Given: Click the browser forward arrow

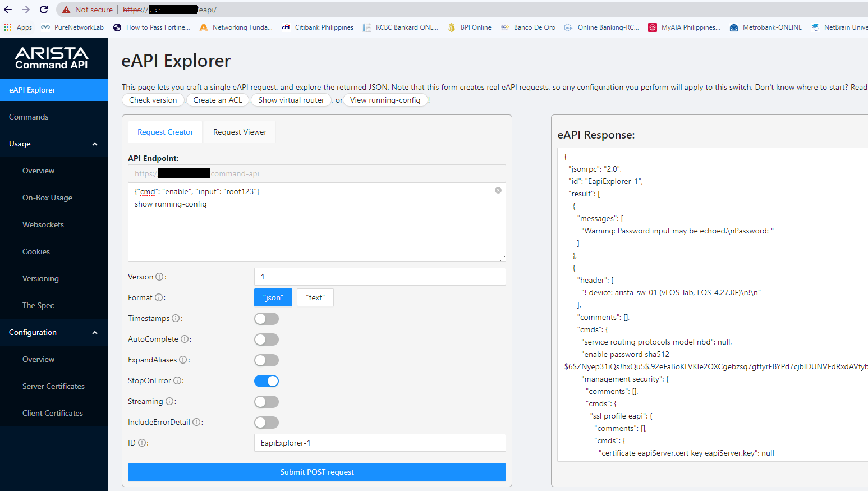Looking at the screenshot, I should (x=26, y=10).
